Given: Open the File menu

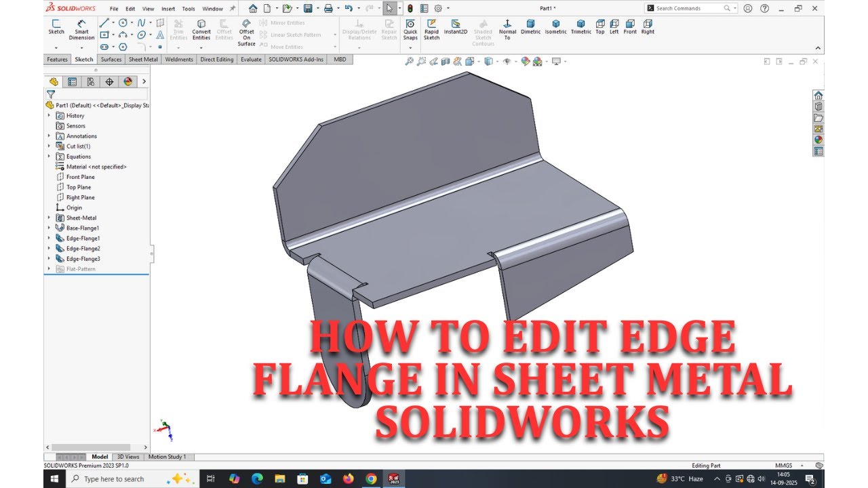Looking at the screenshot, I should 114,9.
